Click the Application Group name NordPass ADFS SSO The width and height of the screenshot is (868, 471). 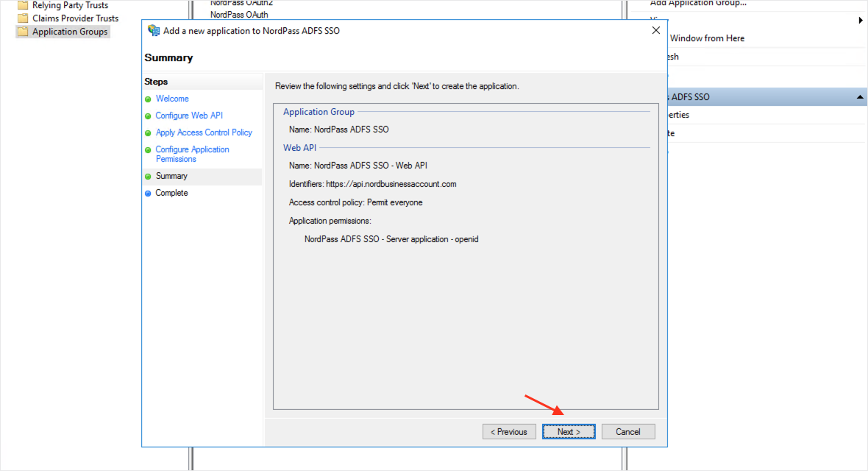(339, 130)
